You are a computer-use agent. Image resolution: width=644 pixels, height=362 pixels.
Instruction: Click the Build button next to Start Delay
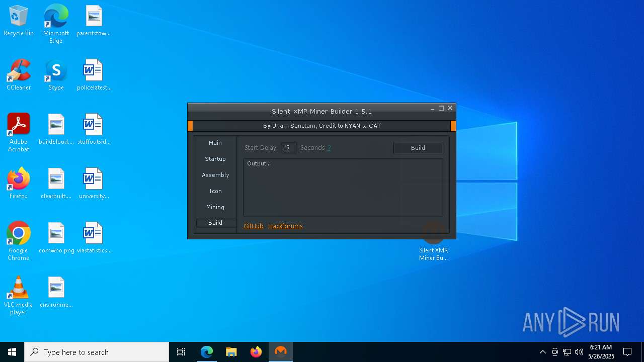pos(418,148)
